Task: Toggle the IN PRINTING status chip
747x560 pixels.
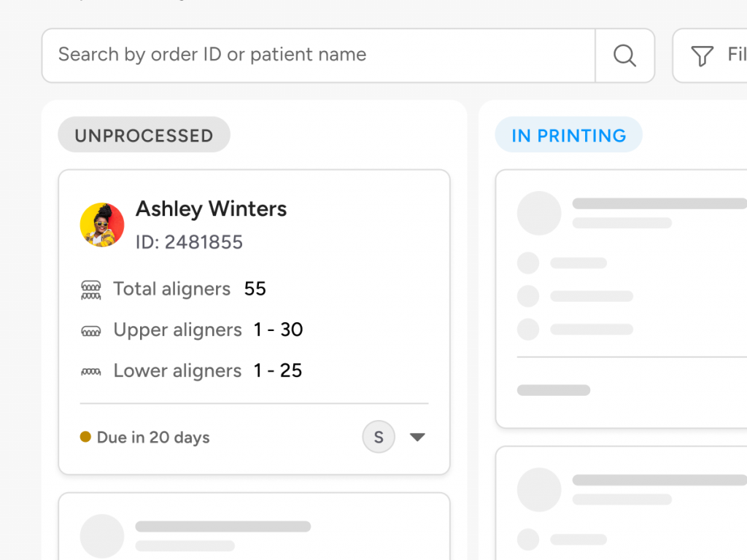Action: [x=568, y=135]
